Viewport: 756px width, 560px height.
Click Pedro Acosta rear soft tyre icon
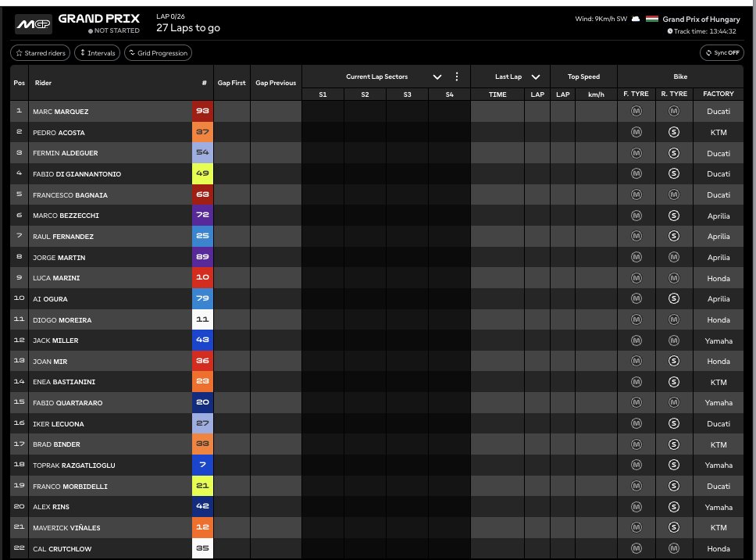point(674,132)
